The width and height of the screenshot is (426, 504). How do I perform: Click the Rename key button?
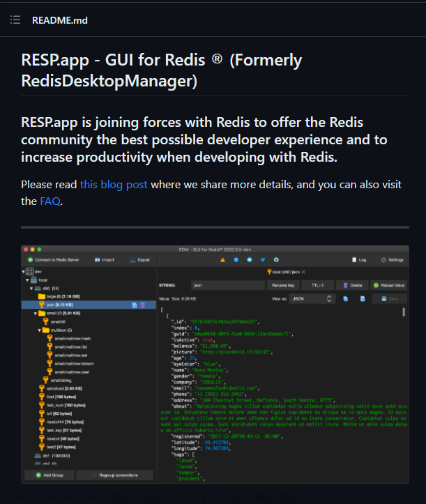click(x=283, y=285)
